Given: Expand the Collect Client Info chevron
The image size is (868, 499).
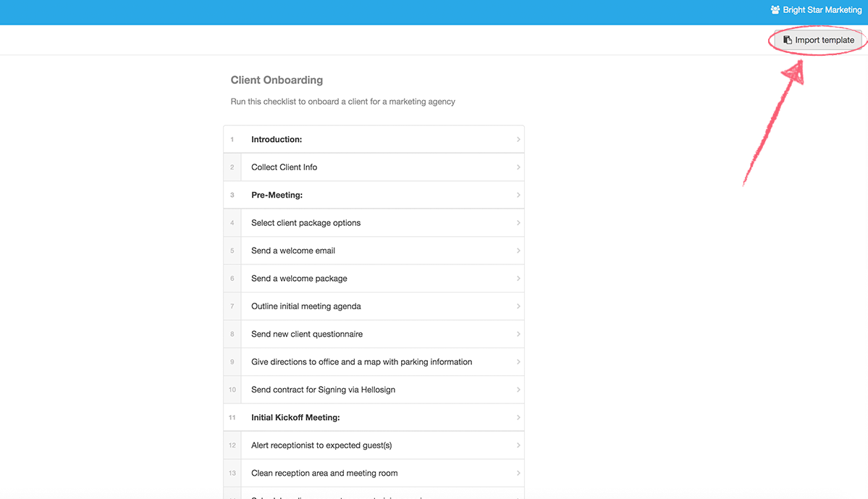Looking at the screenshot, I should click(518, 167).
